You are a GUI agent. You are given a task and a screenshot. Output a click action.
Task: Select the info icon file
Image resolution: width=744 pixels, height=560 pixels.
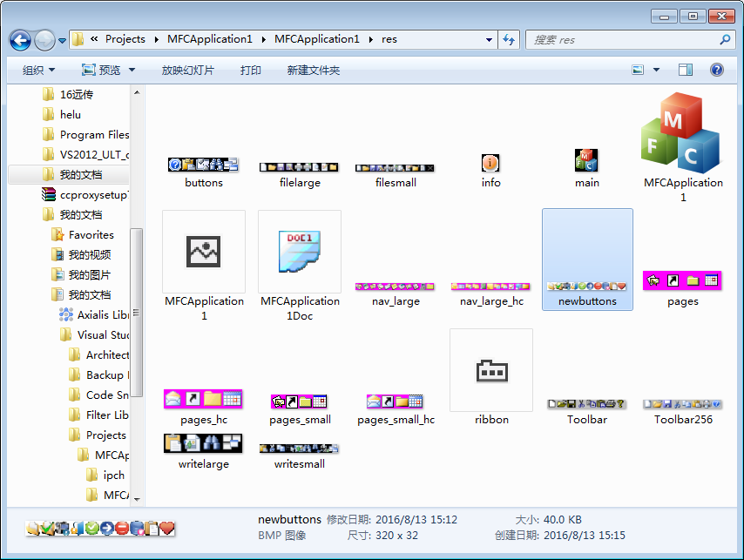pyautogui.click(x=491, y=164)
